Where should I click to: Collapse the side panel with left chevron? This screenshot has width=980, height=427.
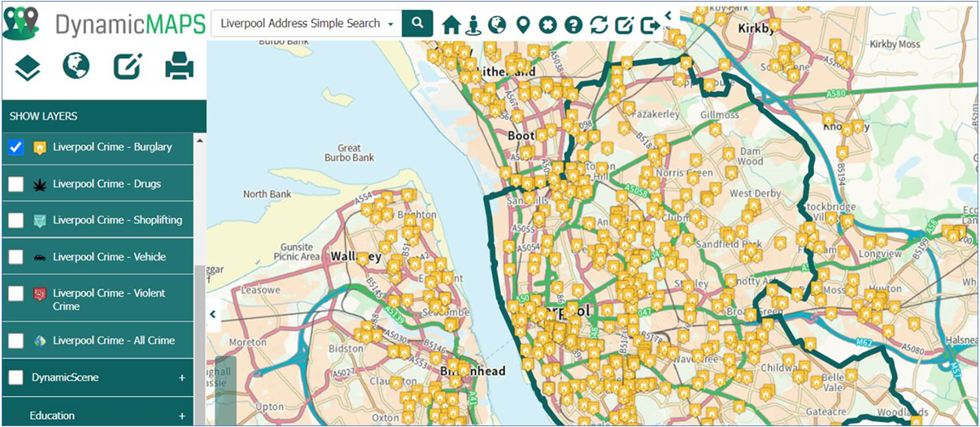point(213,314)
